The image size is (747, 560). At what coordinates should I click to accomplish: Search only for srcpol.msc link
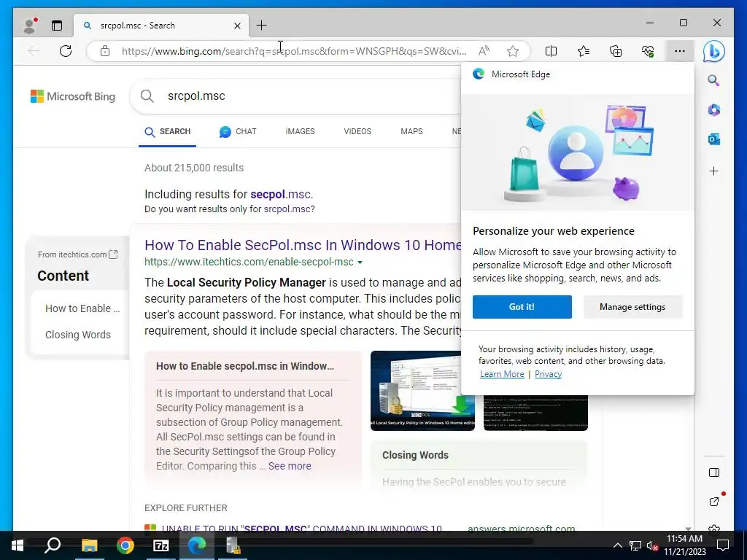[x=287, y=209]
